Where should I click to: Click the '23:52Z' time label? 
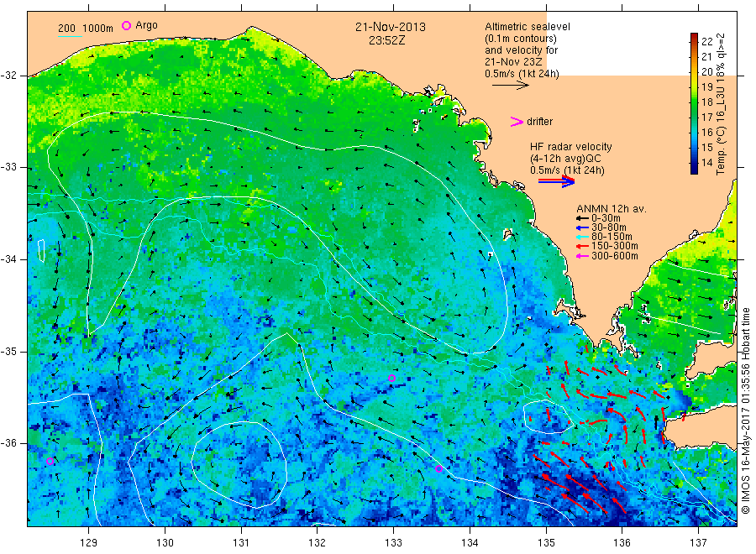[387, 40]
